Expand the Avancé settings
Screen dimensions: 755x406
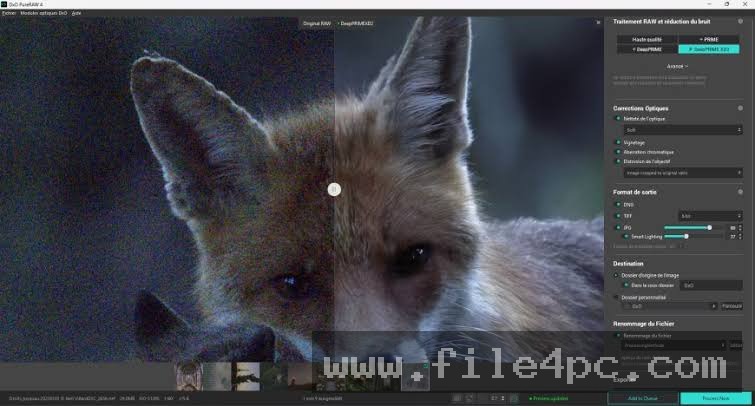(x=677, y=66)
